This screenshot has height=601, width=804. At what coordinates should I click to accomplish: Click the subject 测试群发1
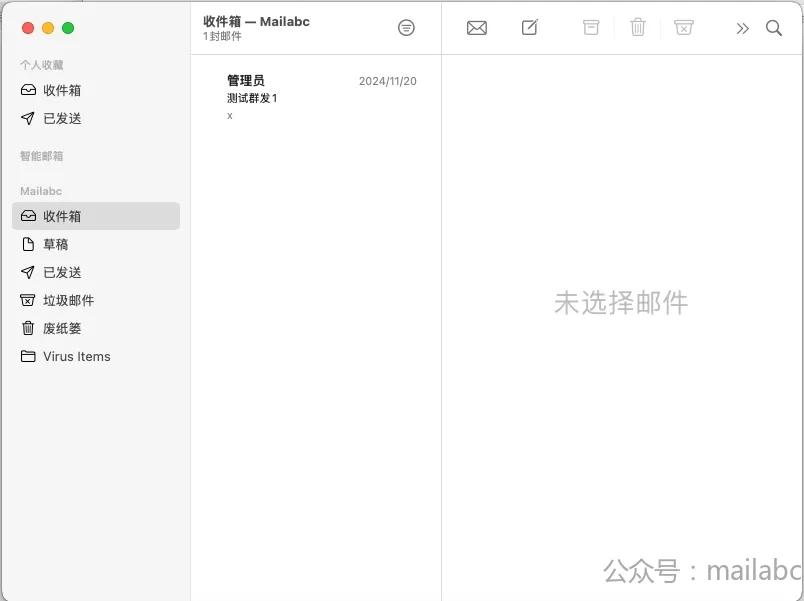(x=252, y=98)
